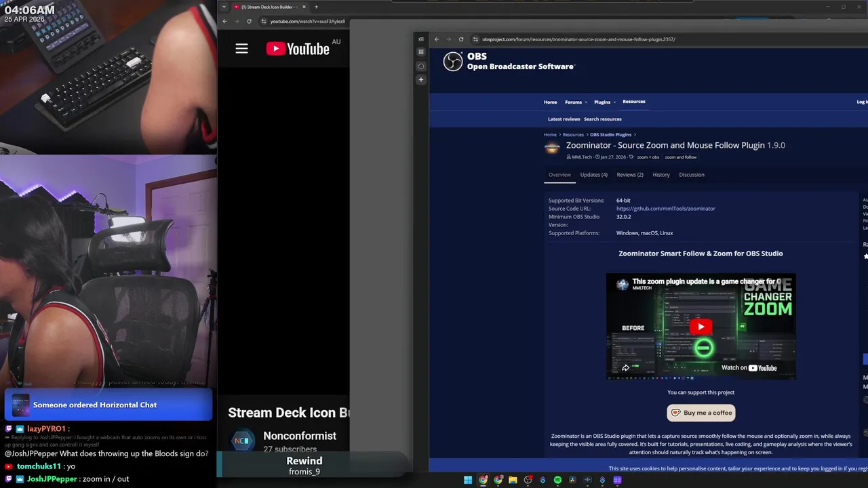Viewport: 868px width, 488px height.
Task: Open the github.com/mmlTools/zoominator link
Action: point(666,209)
